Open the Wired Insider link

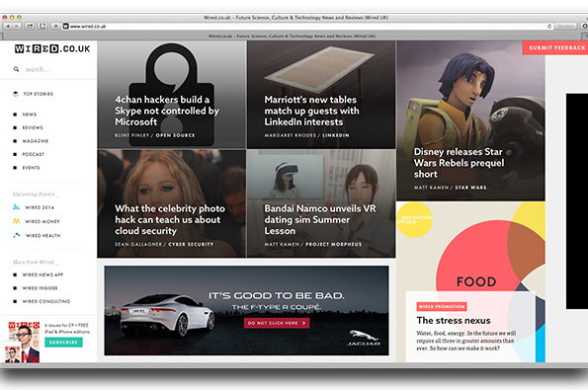coord(40,288)
